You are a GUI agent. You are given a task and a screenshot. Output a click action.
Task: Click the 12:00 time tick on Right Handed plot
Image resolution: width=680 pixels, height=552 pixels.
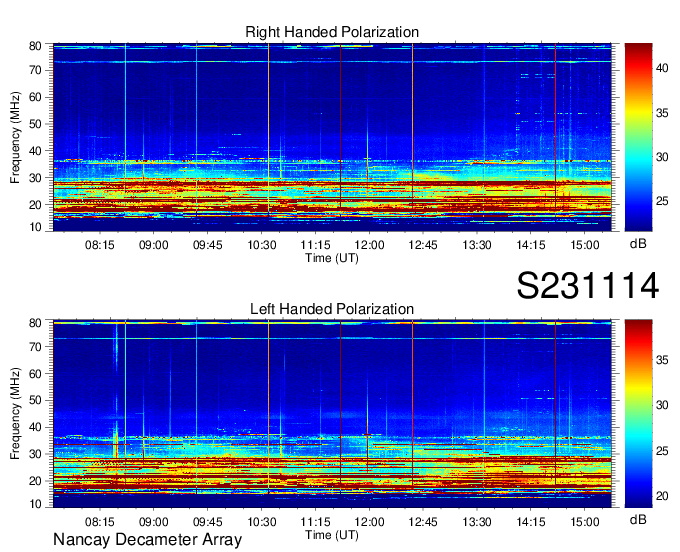[x=369, y=245]
